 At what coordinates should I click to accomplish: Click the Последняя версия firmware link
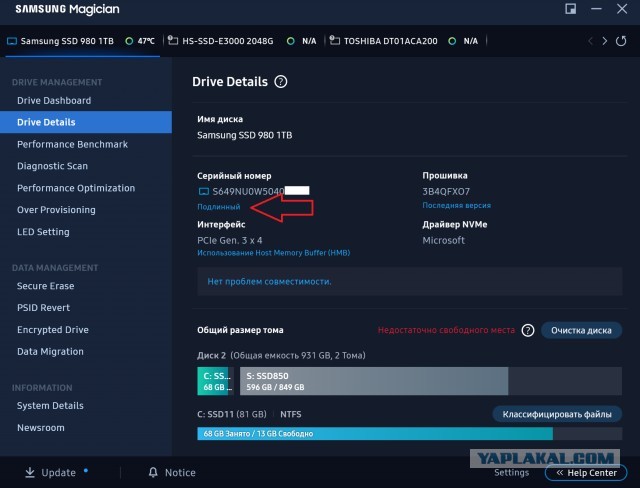[456, 205]
